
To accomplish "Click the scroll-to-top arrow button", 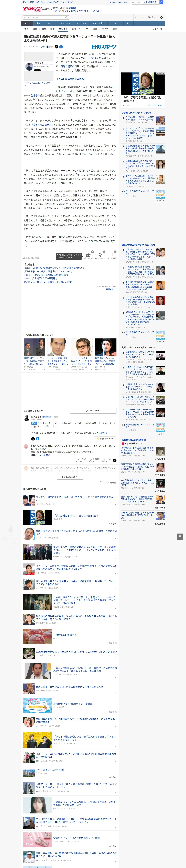I will [x=180, y=537].
